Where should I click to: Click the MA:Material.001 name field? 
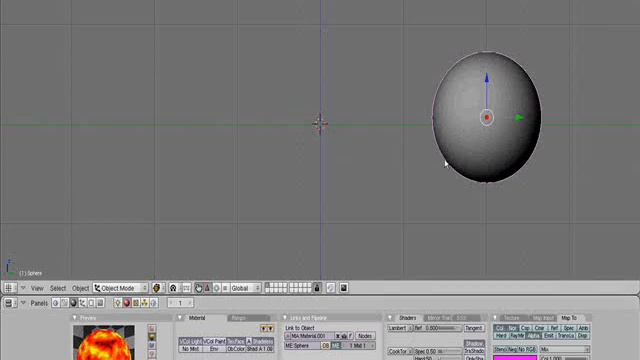tap(313, 336)
